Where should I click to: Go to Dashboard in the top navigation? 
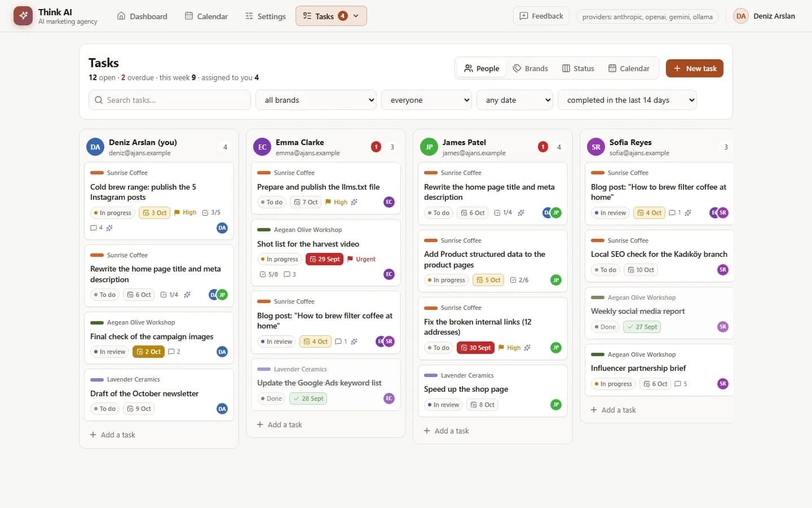coord(142,16)
